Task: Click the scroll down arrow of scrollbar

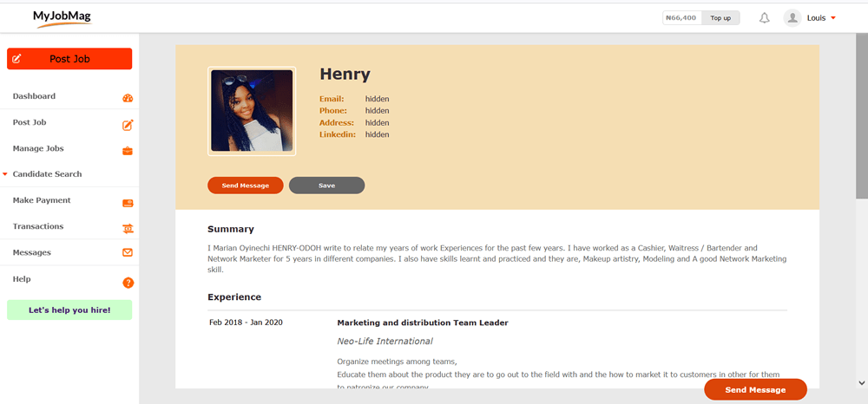Action: [861, 382]
